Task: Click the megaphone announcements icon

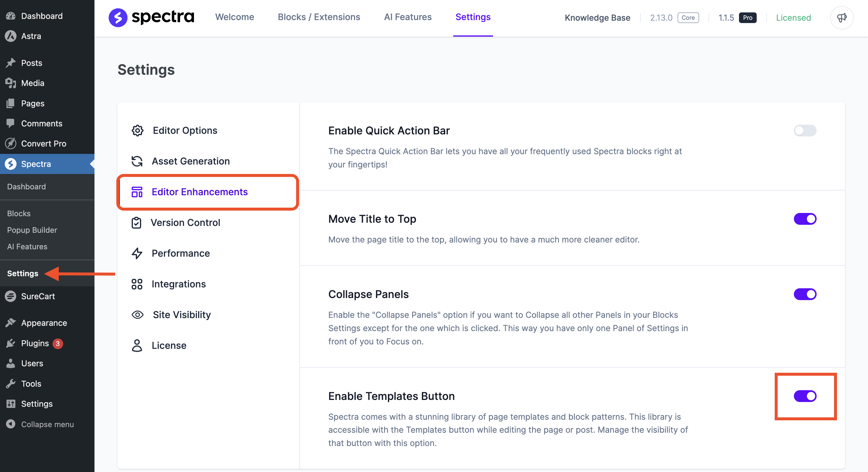Action: [841, 17]
